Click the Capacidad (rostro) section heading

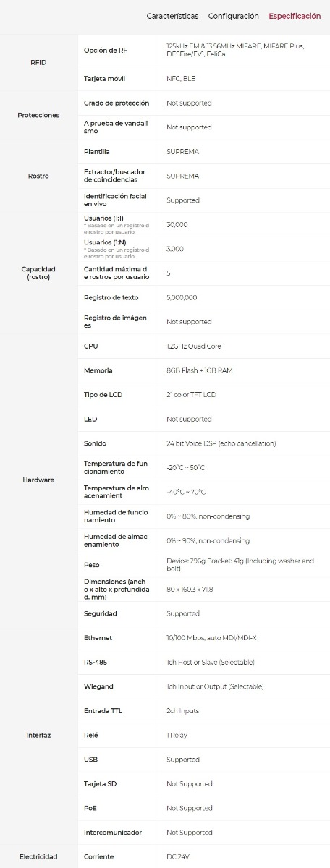pyautogui.click(x=39, y=273)
